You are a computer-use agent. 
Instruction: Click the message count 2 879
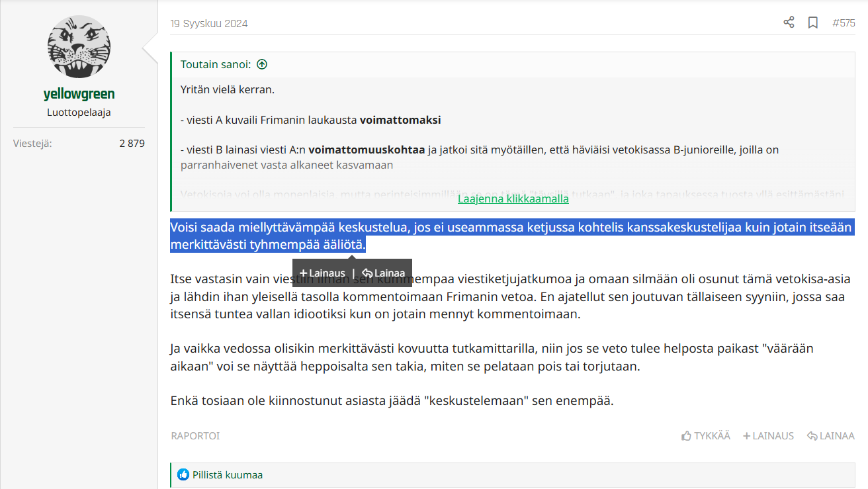(x=132, y=143)
